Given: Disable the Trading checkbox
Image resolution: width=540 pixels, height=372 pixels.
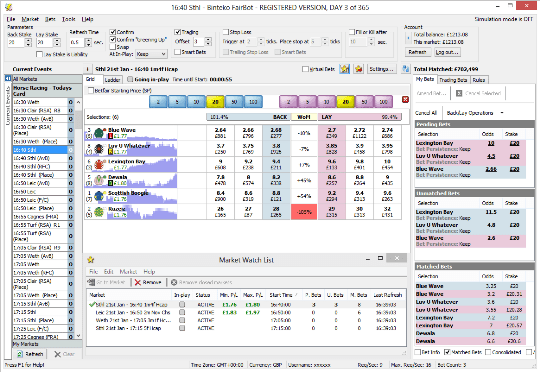Looking at the screenshot, I should pos(178,32).
